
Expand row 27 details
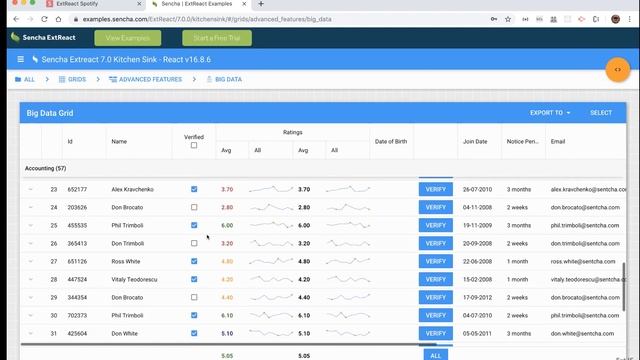(x=30, y=261)
